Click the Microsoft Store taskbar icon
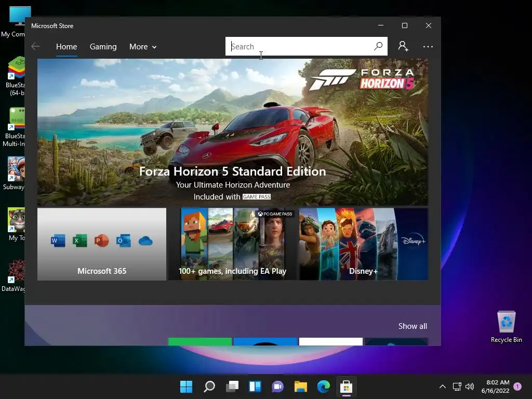This screenshot has width=532, height=399. [x=346, y=387]
